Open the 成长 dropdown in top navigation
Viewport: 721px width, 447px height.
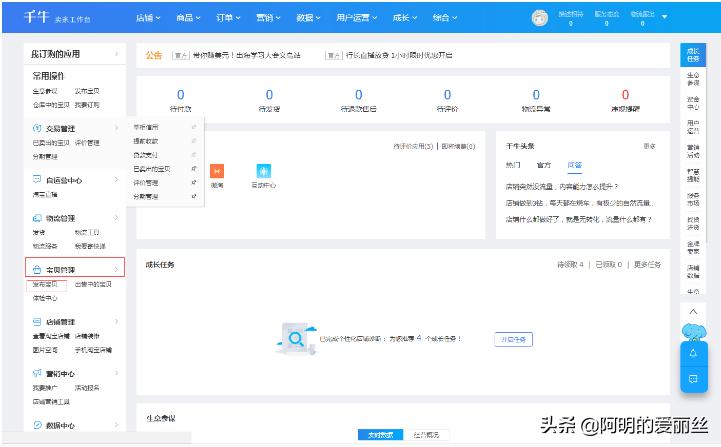coord(405,18)
